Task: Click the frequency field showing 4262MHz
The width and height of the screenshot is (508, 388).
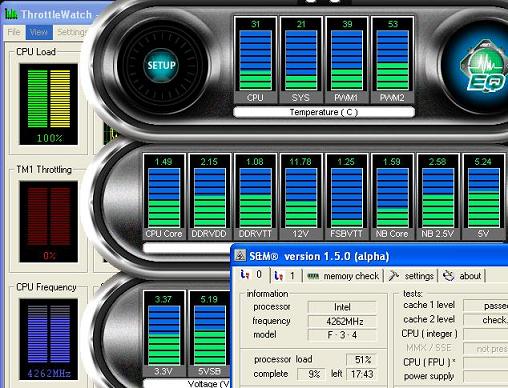Action: point(342,321)
